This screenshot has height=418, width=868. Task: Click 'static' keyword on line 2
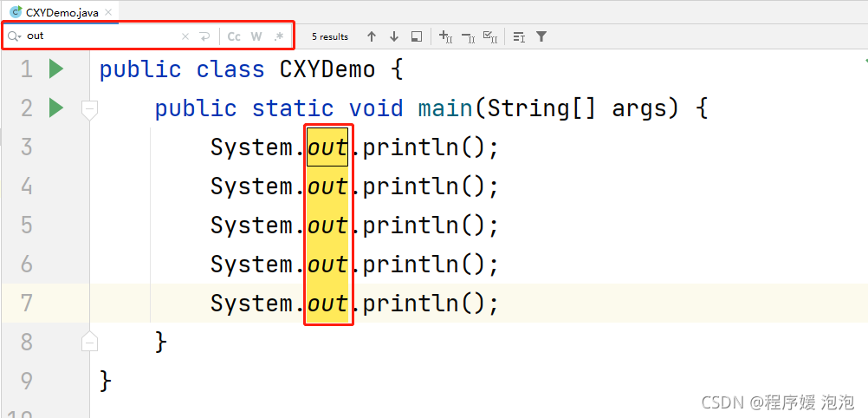(293, 108)
